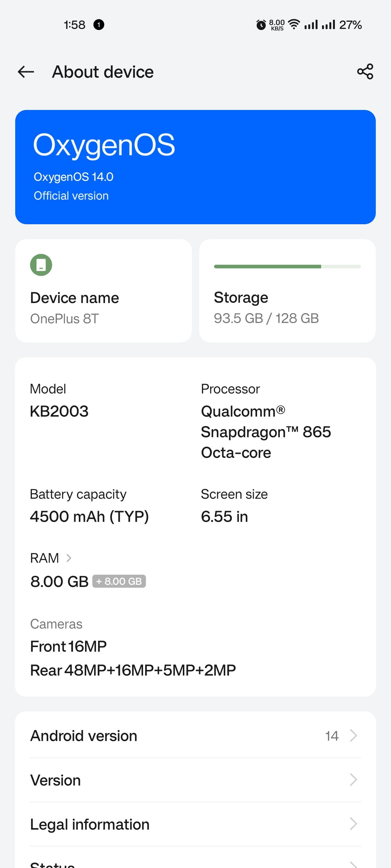Open Legal information entry
The image size is (391, 868).
[195, 824]
